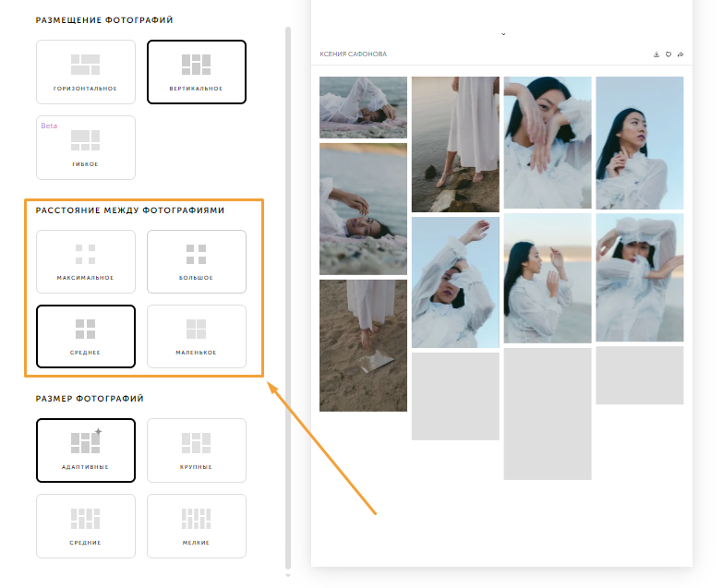
Task: Set photo spacing to Маленькое
Action: (x=197, y=336)
